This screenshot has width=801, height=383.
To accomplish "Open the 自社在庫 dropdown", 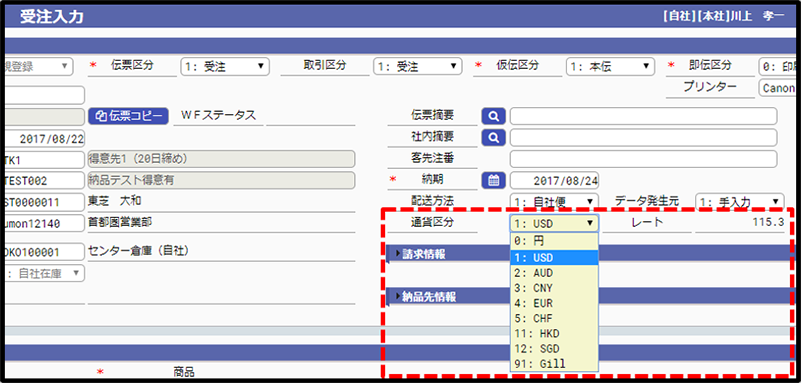I will click(45, 273).
